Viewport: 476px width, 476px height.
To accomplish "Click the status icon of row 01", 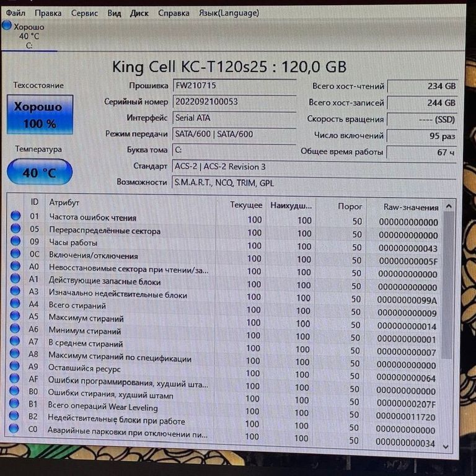I will pos(15,216).
